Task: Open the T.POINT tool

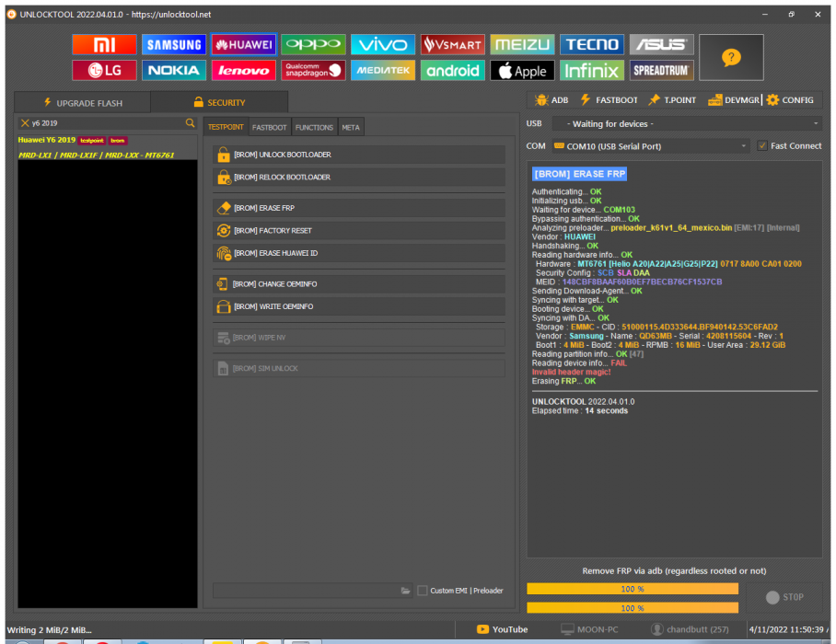Action: click(672, 100)
